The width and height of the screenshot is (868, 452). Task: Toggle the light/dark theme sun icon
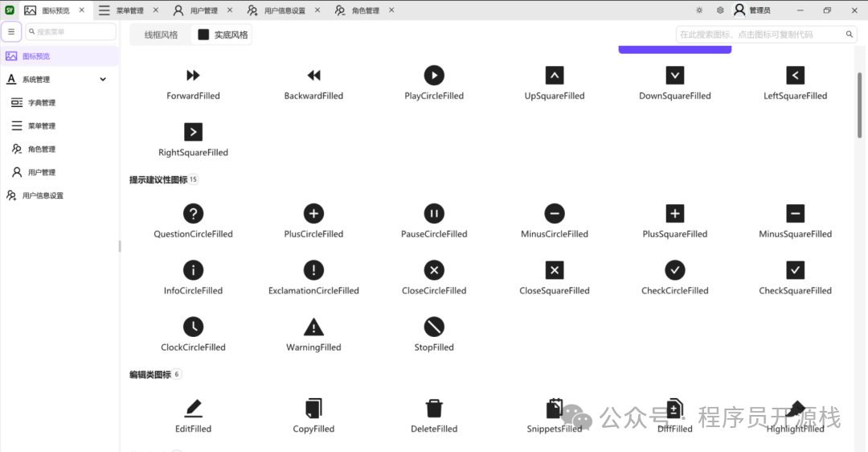[x=699, y=10]
